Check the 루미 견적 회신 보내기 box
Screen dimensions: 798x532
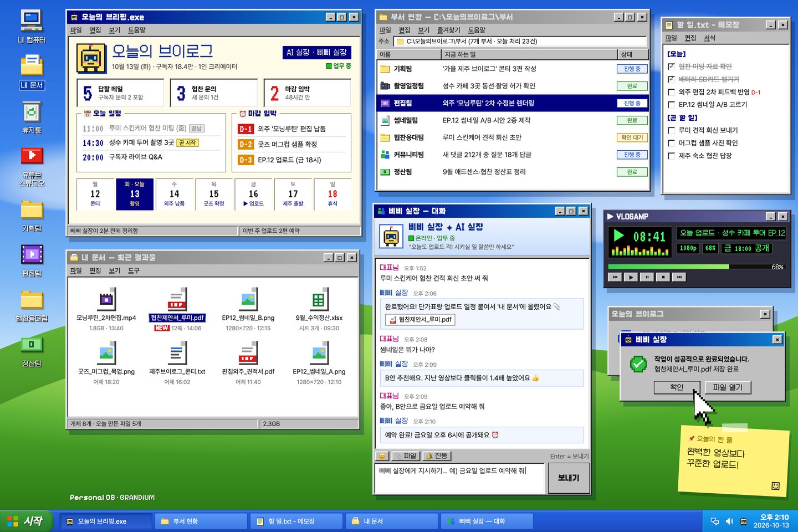pyautogui.click(x=671, y=130)
